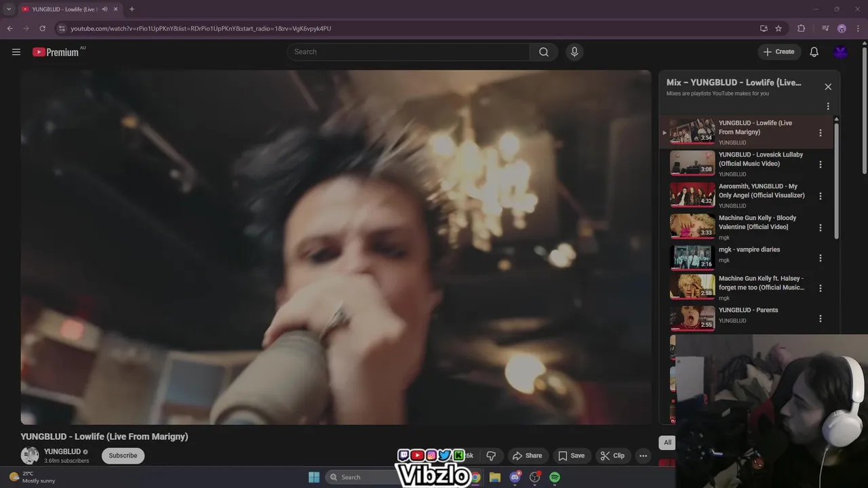Open the weather widget showing 21°C
Screen dimensions: 868x488
33,477
